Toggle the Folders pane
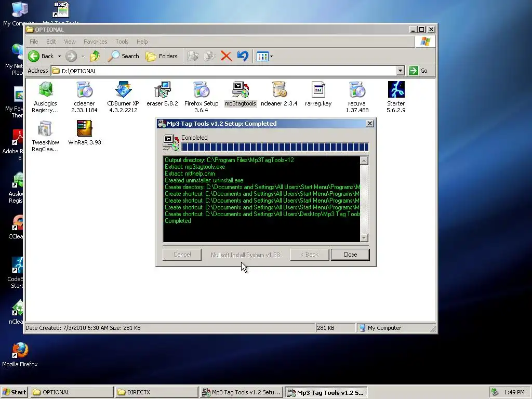The height and width of the screenshot is (399, 532). pyautogui.click(x=162, y=56)
